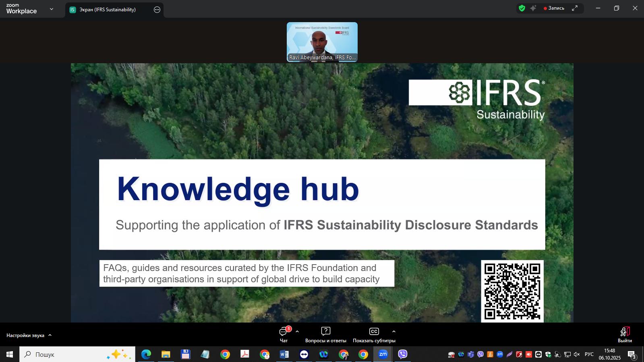Screen dimensions: 644x362
Task: Open Microsoft Teams from the system tray
Action: [471, 355]
